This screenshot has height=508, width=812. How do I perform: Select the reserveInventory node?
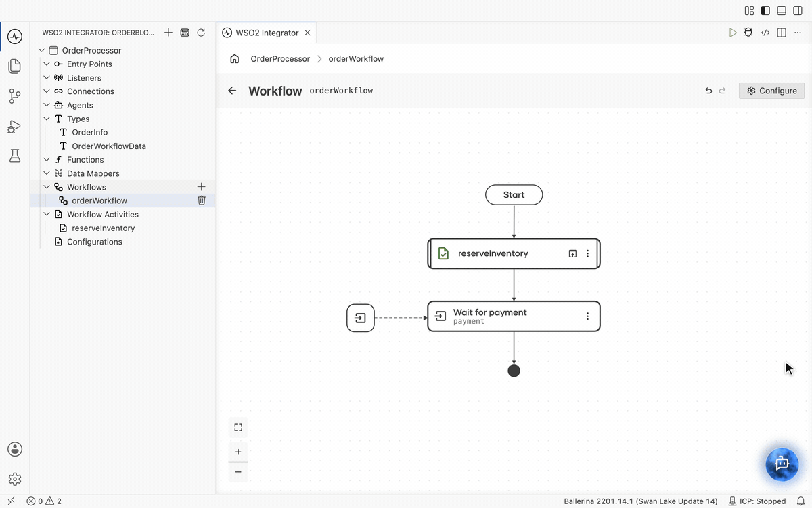click(514, 253)
